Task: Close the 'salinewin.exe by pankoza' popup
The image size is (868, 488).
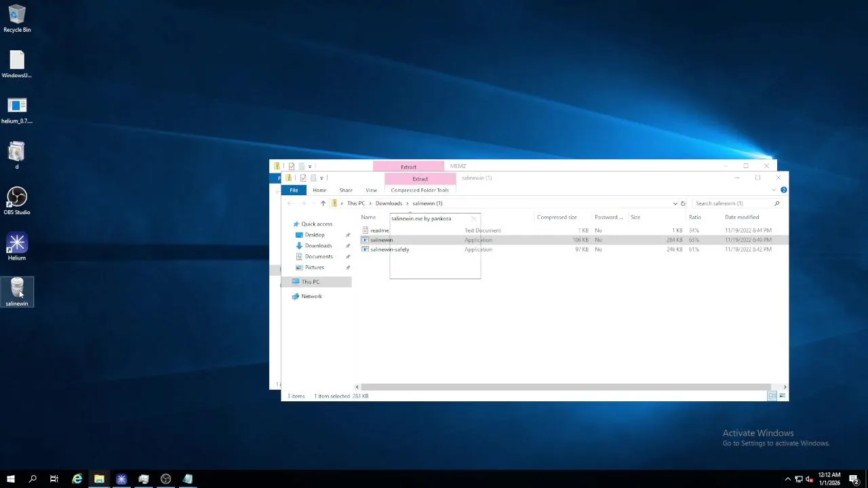Action: coord(474,219)
